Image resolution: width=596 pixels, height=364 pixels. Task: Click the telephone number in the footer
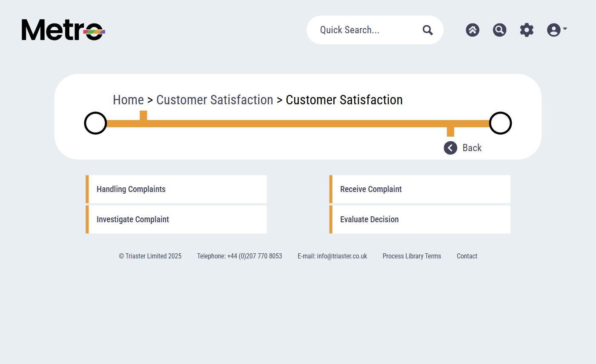tap(239, 256)
